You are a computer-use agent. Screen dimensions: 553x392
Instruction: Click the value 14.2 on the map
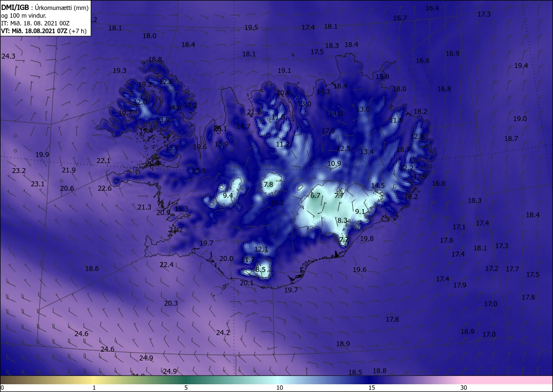click(x=190, y=104)
